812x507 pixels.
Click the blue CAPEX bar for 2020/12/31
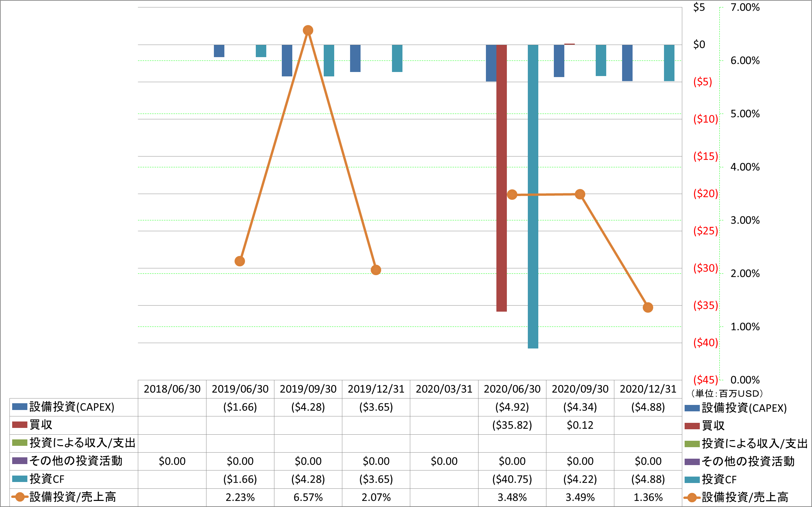pyautogui.click(x=627, y=63)
